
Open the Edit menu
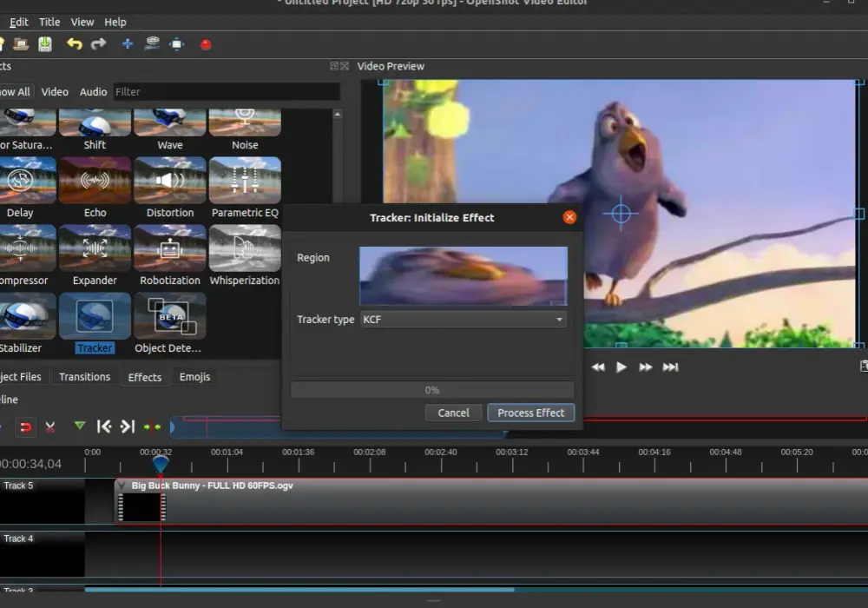pyautogui.click(x=19, y=23)
